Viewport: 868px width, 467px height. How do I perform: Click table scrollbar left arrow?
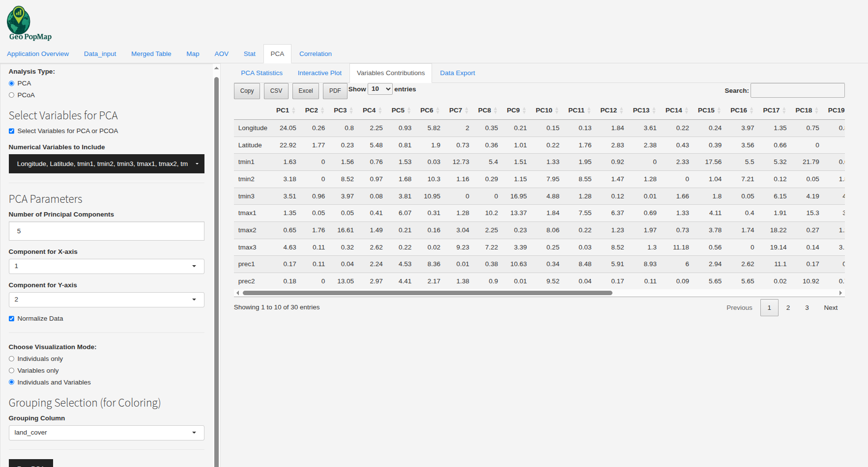(238, 293)
